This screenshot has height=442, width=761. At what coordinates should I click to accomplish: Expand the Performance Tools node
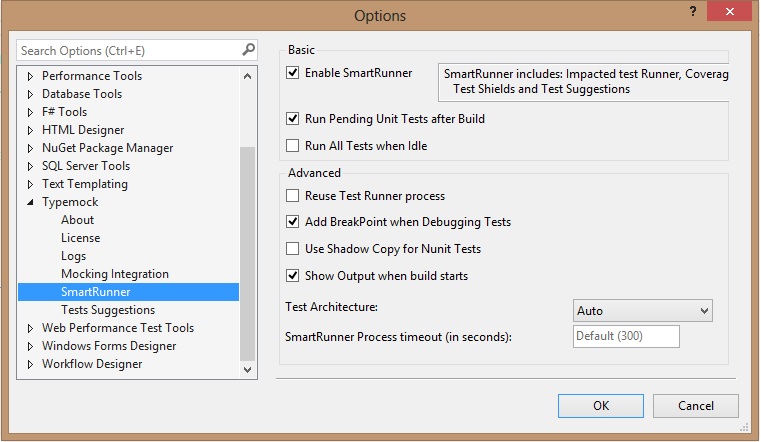(x=30, y=76)
